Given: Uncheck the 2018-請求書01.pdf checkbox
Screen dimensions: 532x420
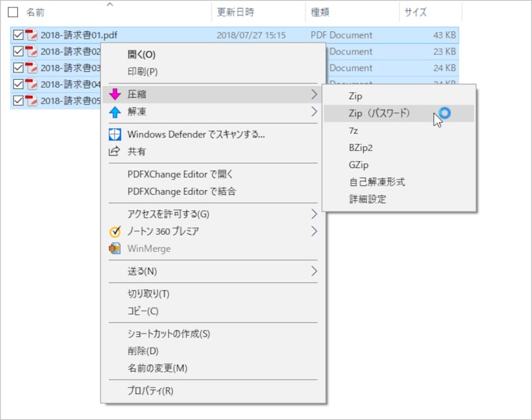Looking at the screenshot, I should pos(19,35).
